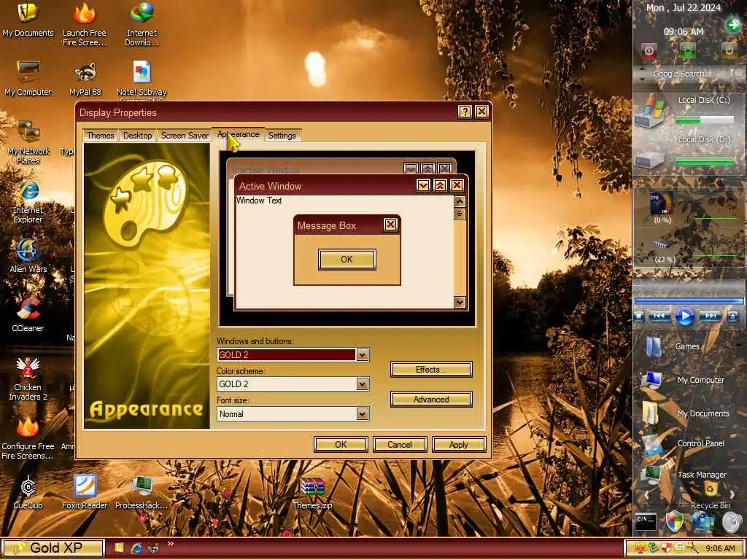747x560 pixels.
Task: Click the Advanced button
Action: (431, 400)
